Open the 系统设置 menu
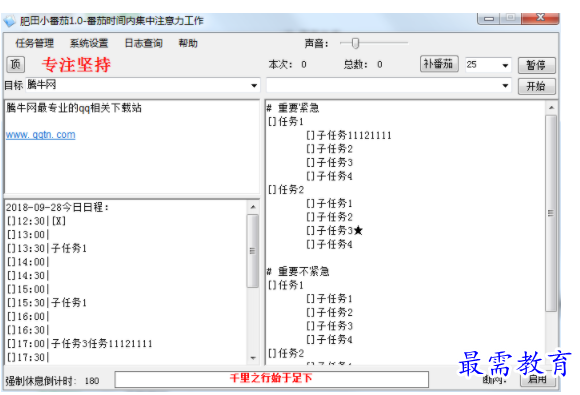Viewport: 580px width, 395px height. coord(89,43)
